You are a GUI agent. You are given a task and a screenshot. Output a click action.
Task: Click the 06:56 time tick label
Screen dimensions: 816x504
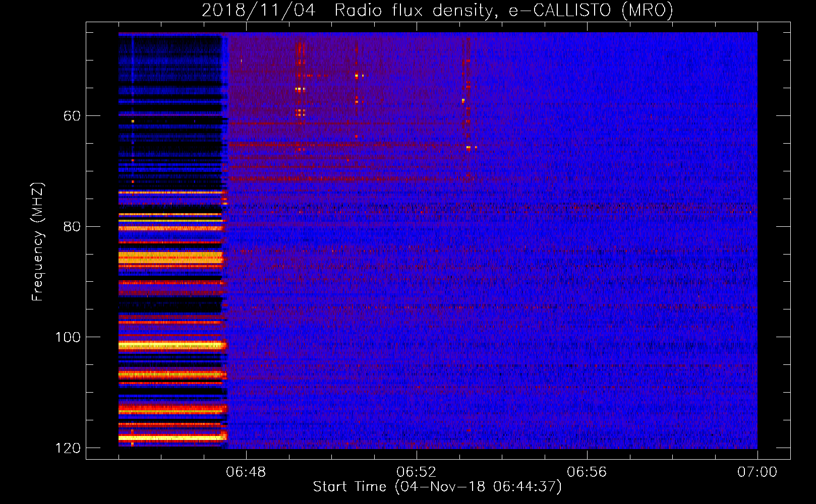pyautogui.click(x=587, y=472)
